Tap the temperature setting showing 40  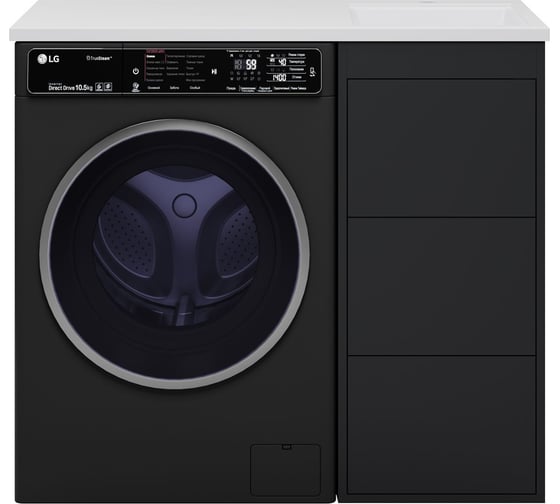[x=282, y=62]
